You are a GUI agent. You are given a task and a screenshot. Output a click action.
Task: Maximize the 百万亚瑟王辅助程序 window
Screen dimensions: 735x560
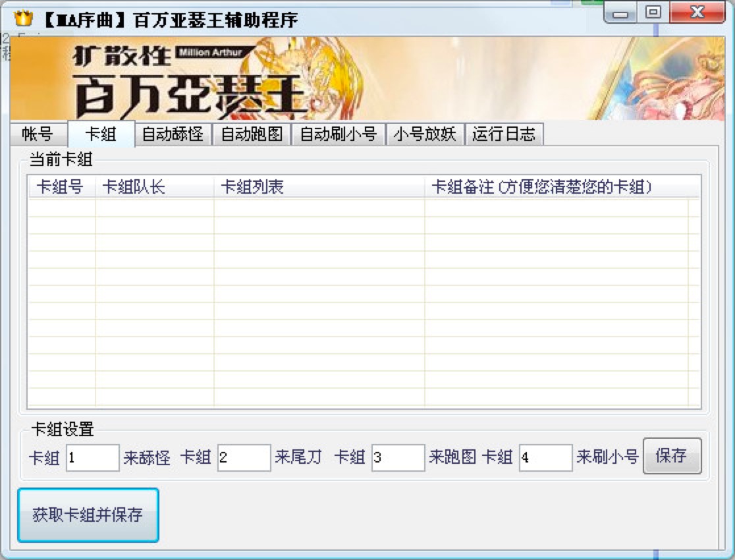[653, 13]
